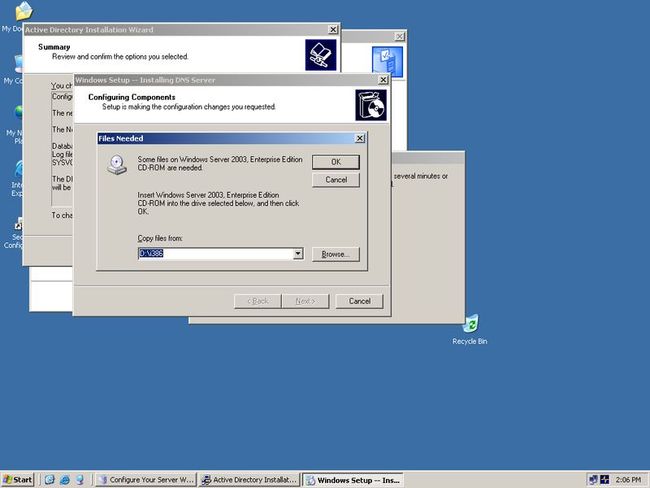The image size is (650, 488).
Task: Click the Summary heading in Active Directory wizard
Action: coord(54,47)
